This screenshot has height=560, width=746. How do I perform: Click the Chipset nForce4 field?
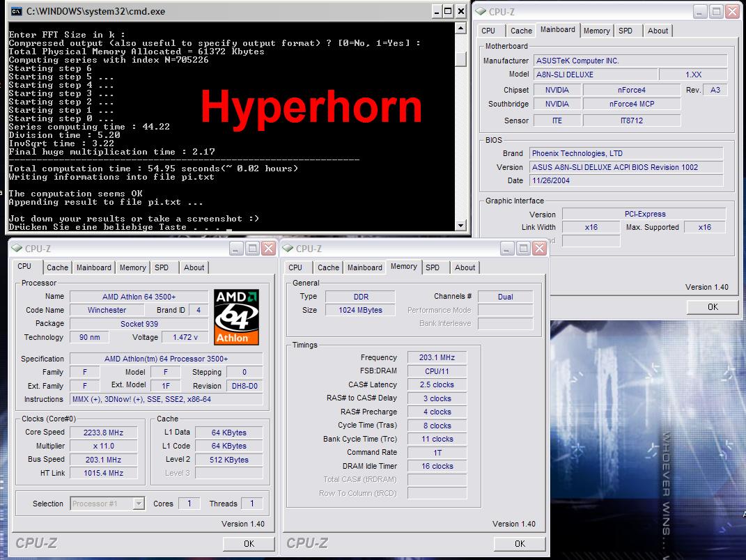tap(631, 90)
